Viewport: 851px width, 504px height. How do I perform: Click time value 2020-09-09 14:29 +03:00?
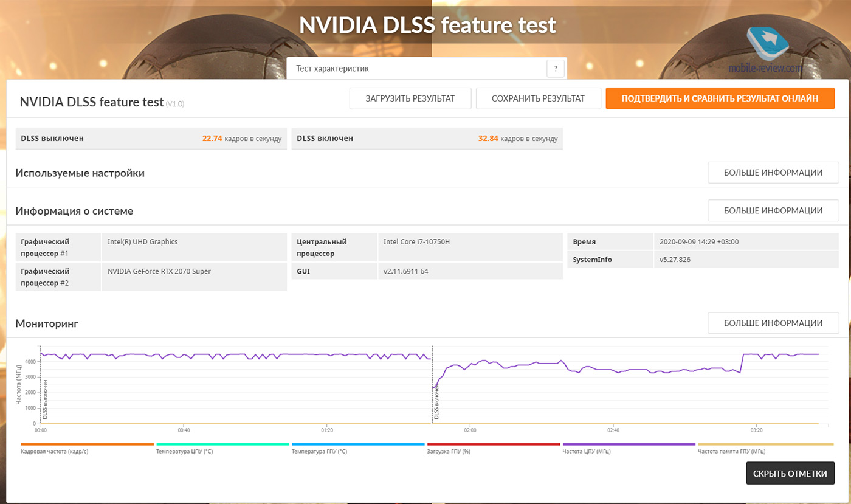(699, 241)
